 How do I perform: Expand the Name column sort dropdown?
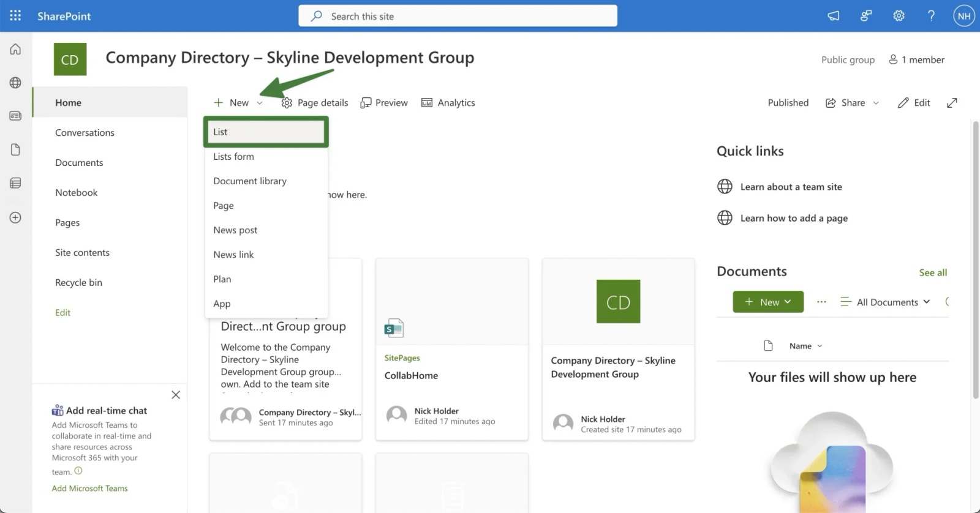820,346
